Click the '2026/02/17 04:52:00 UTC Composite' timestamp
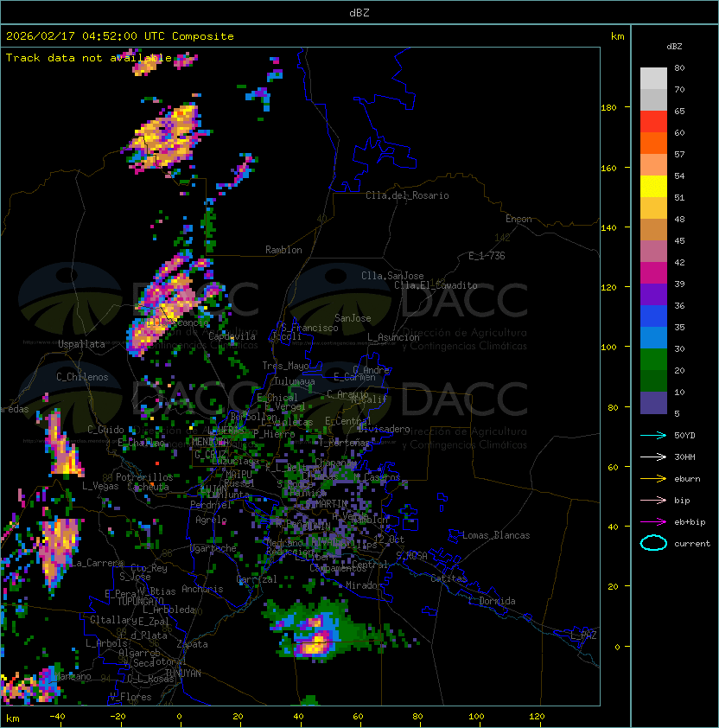Viewport: 719px width, 728px height. pos(120,36)
